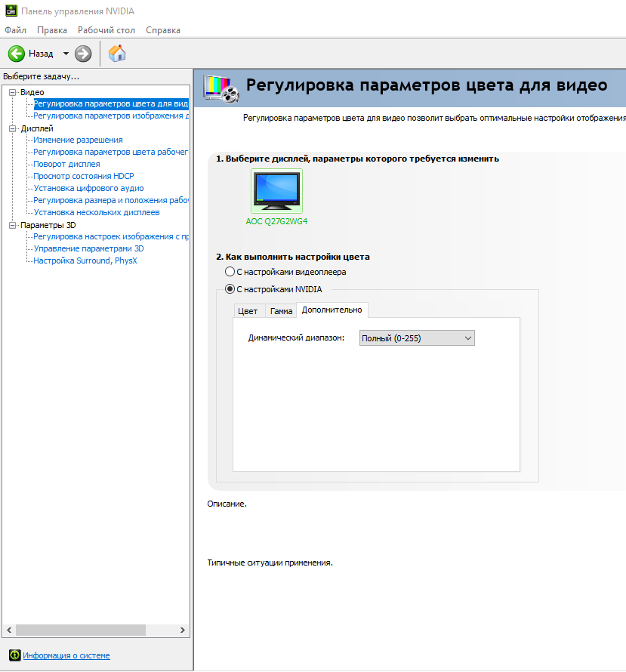
Task: Click the Дисплей category label
Action: point(37,128)
